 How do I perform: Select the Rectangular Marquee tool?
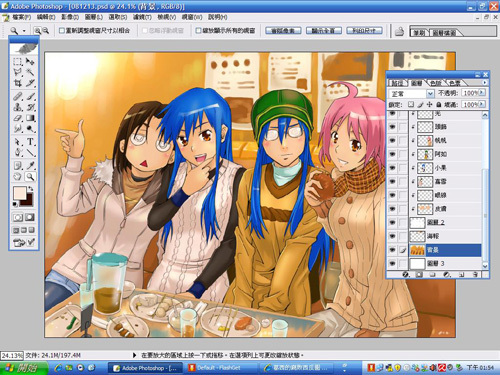(x=18, y=61)
